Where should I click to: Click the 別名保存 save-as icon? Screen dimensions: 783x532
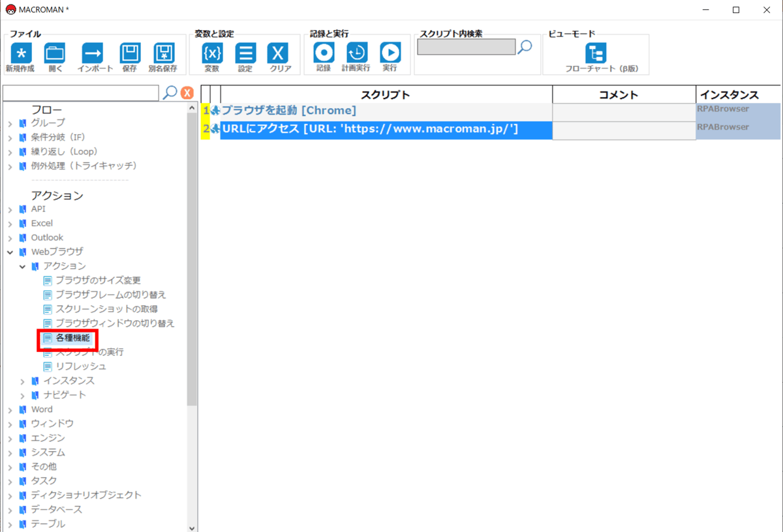tap(164, 53)
